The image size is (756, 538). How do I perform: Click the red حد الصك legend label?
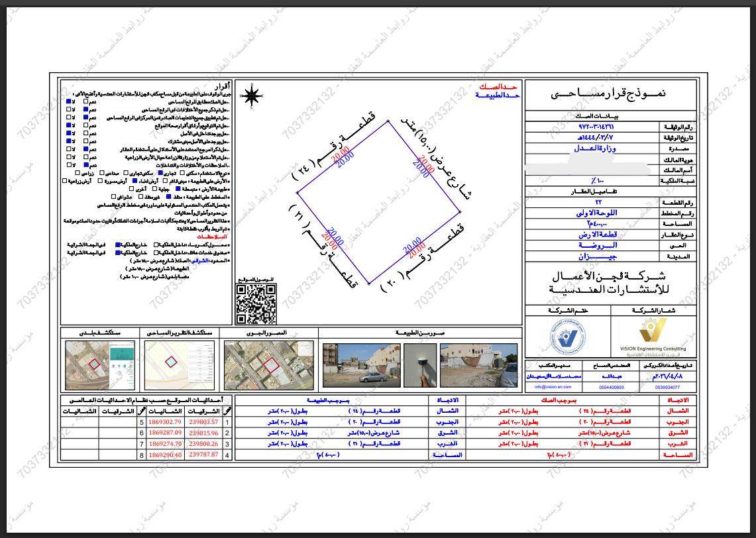click(x=498, y=86)
